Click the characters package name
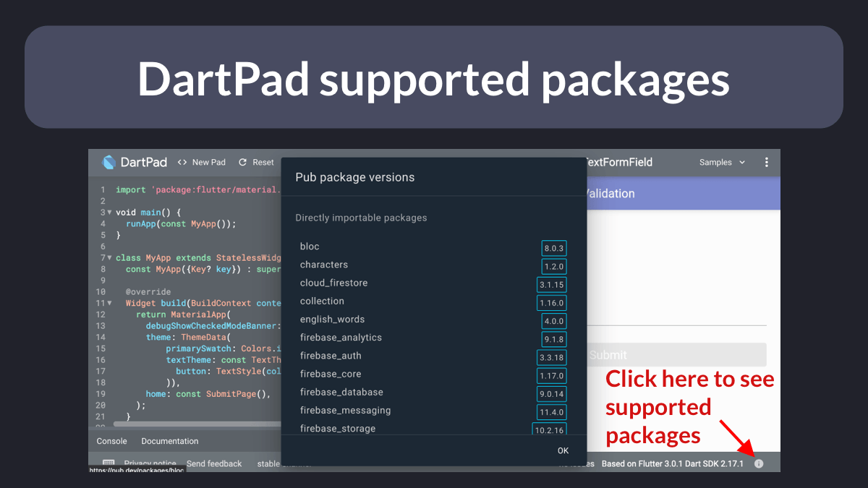The width and height of the screenshot is (868, 488). (324, 265)
